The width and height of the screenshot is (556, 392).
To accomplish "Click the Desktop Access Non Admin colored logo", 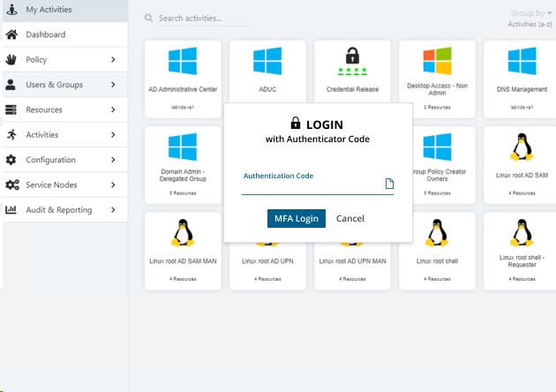I will [437, 61].
